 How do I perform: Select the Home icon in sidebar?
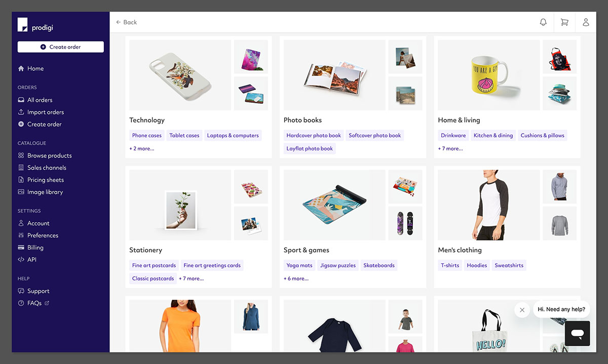click(20, 68)
